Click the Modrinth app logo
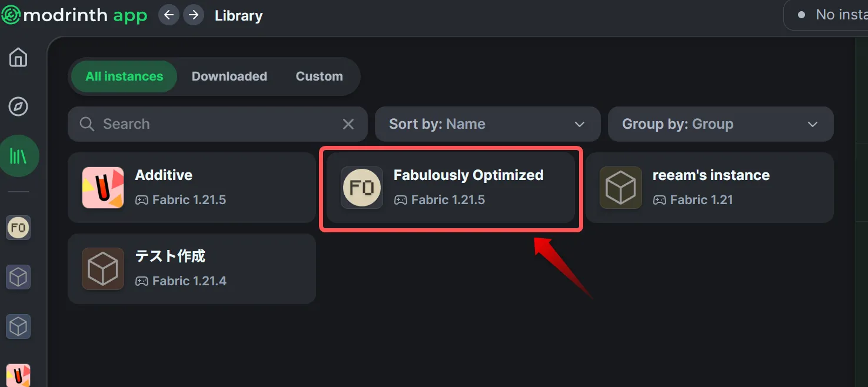 pyautogui.click(x=74, y=15)
